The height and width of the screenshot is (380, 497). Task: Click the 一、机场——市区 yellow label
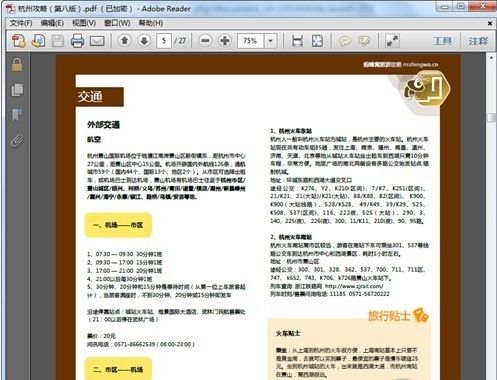click(x=118, y=225)
